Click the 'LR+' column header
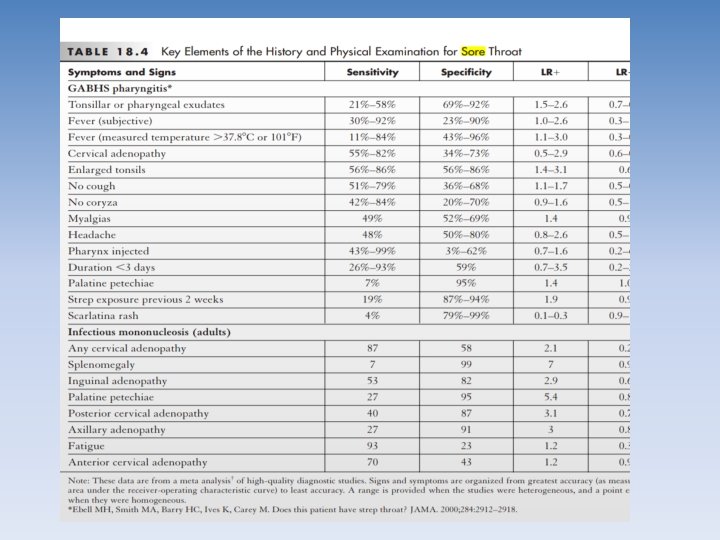 551,72
